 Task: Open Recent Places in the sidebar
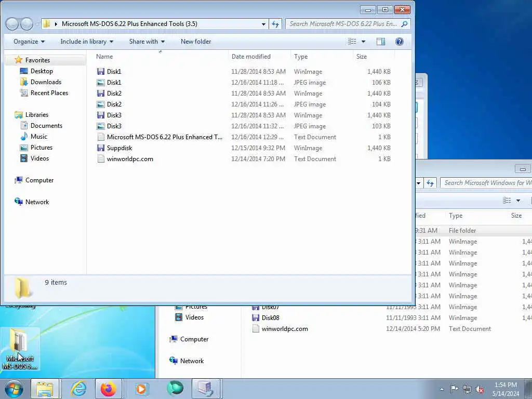click(49, 92)
